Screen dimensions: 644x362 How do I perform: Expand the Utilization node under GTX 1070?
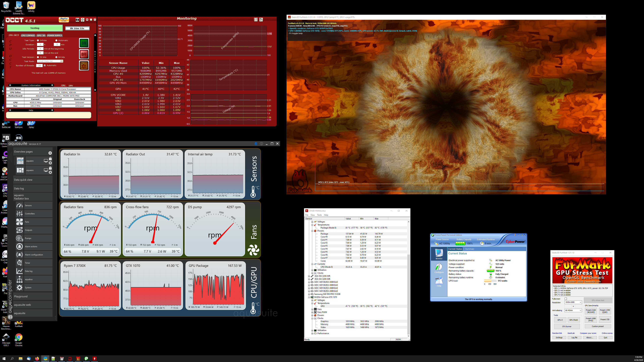click(x=312, y=330)
